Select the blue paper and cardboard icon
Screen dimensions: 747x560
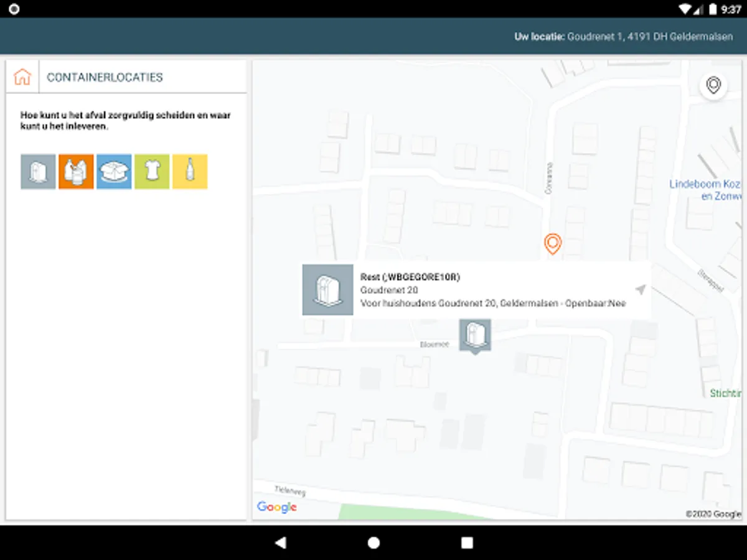point(114,172)
